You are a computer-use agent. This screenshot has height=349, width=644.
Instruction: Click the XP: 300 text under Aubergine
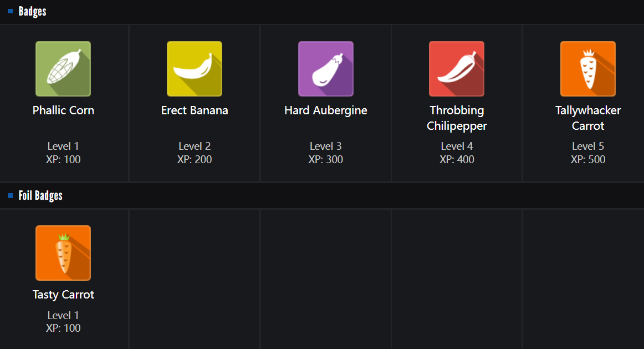click(326, 160)
